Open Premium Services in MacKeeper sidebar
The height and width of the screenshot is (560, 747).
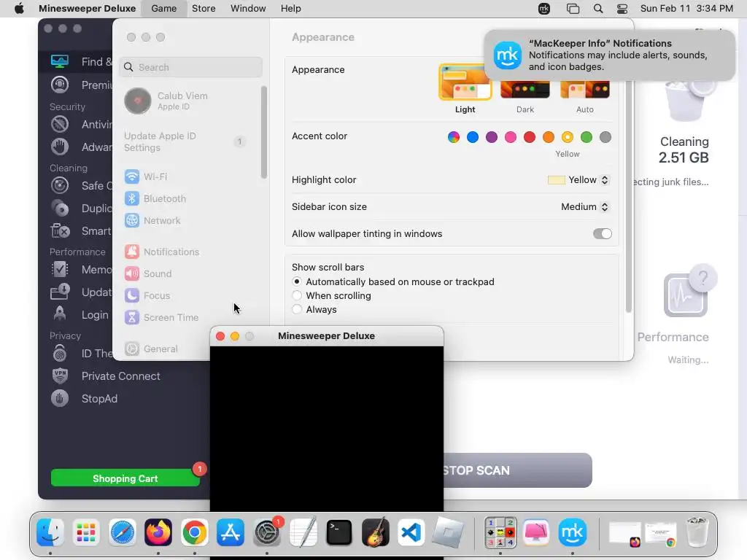click(81, 85)
